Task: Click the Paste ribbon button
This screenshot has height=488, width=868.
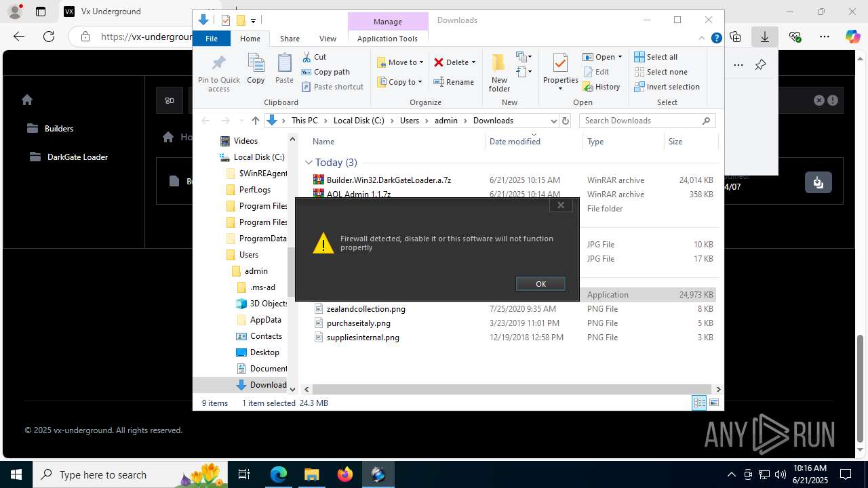Action: [x=284, y=69]
